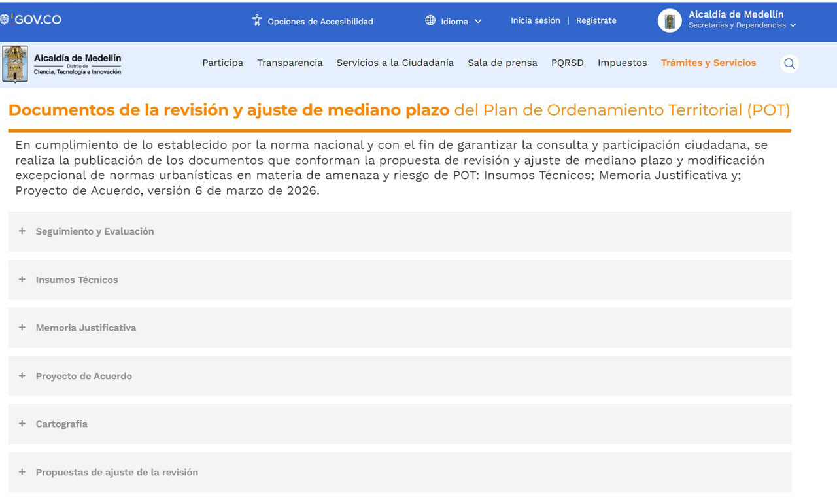Click plus icon beside Seguimiento y Evaluación

[x=22, y=231]
